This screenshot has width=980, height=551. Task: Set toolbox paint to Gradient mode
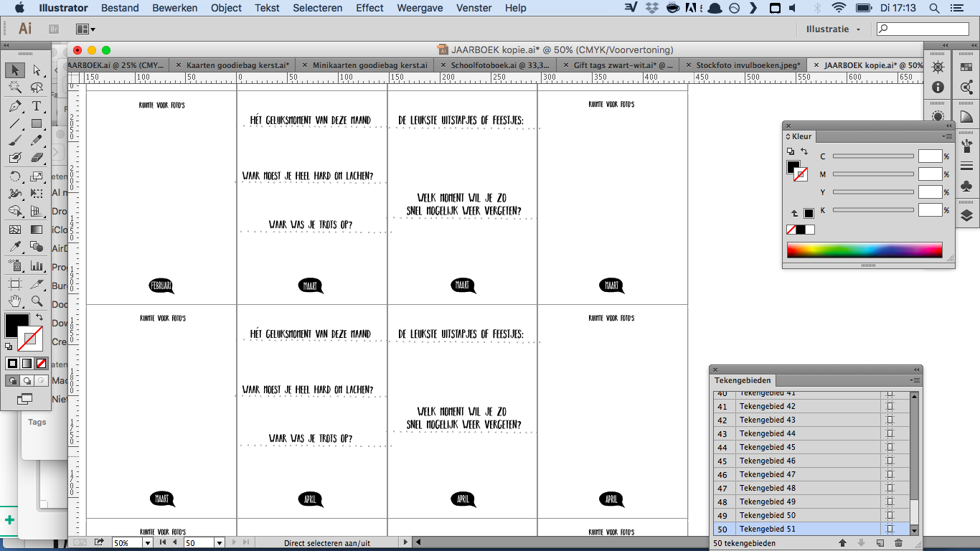[27, 364]
